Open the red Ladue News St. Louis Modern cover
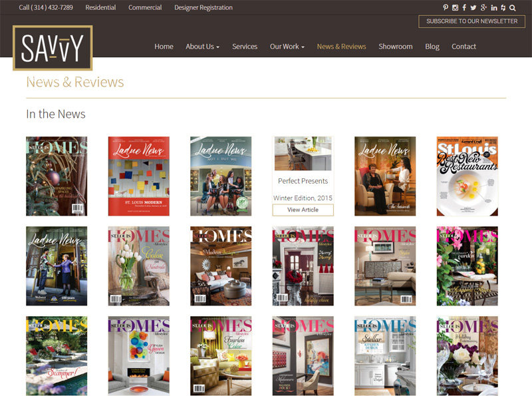The image size is (532, 396). (139, 176)
